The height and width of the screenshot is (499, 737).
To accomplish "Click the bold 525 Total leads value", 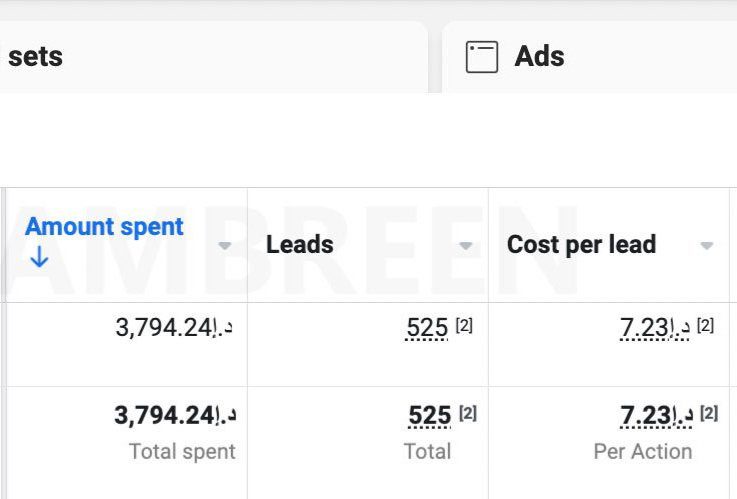I will point(429,415).
